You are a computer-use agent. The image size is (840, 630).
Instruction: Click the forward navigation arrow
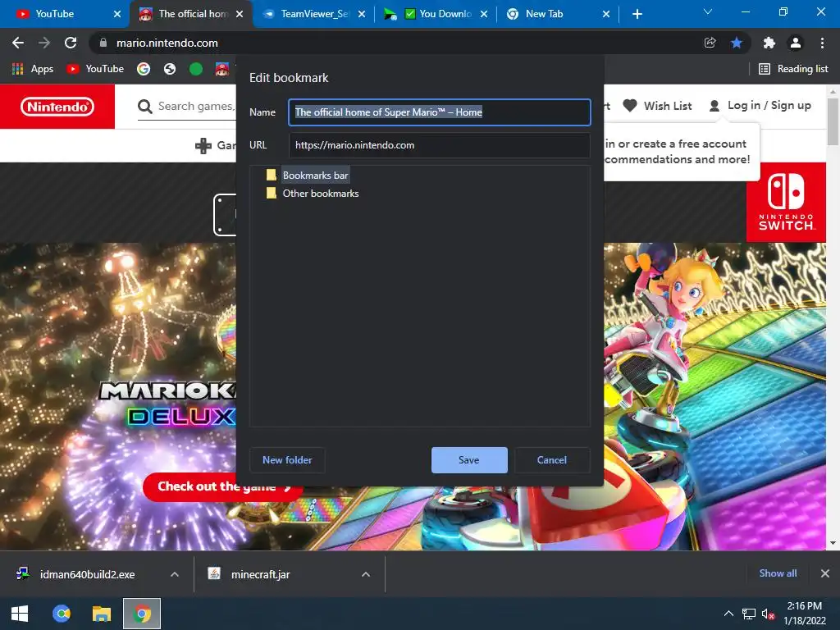44,43
